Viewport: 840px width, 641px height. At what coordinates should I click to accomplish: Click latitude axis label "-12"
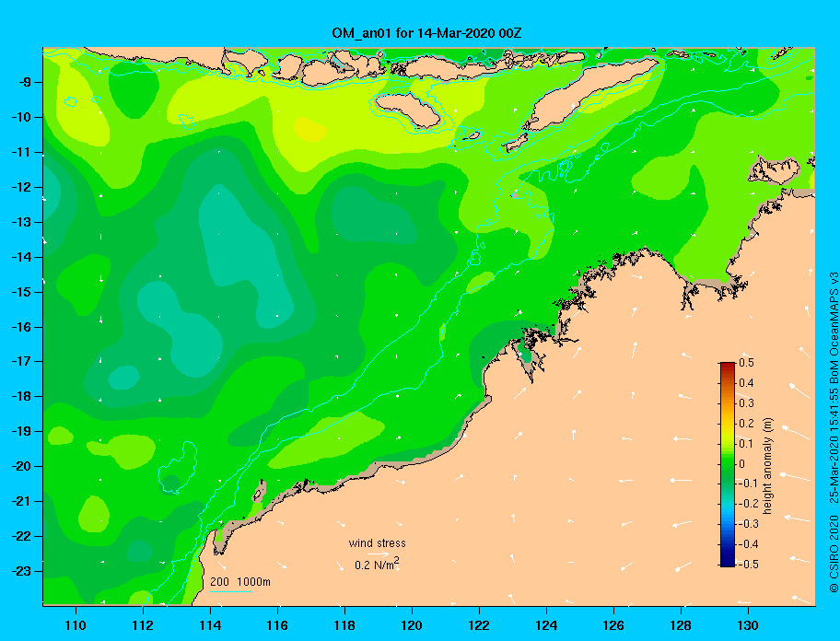coord(21,188)
